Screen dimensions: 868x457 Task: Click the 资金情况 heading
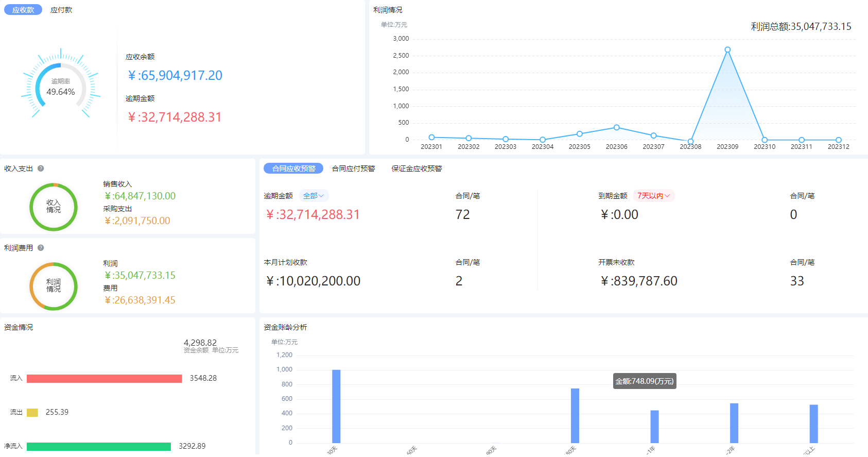pyautogui.click(x=19, y=327)
